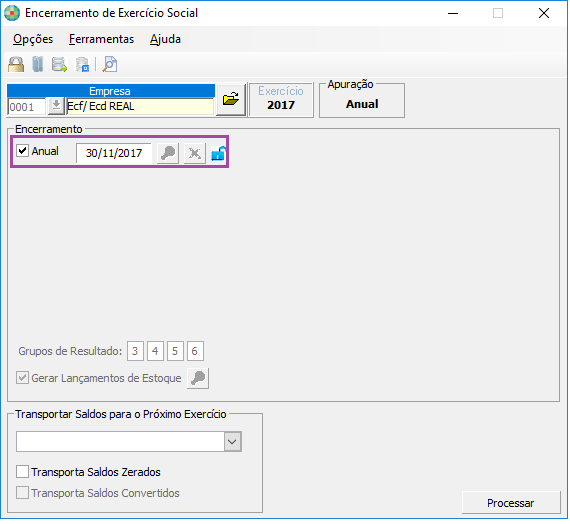Image resolution: width=570 pixels, height=524 pixels.
Task: Enable Transporta Saldos Zerados checkbox
Action: [x=22, y=472]
